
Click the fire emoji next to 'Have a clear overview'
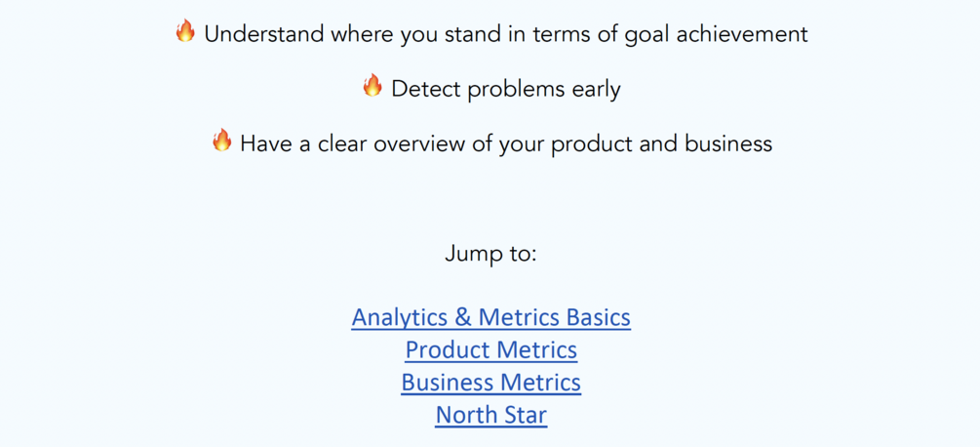(222, 141)
